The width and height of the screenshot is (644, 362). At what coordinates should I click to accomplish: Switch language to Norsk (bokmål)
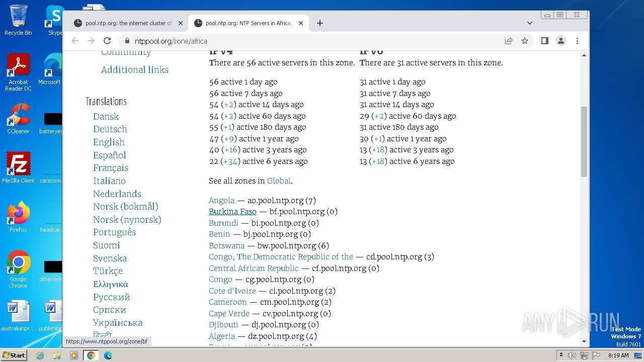pyautogui.click(x=126, y=207)
